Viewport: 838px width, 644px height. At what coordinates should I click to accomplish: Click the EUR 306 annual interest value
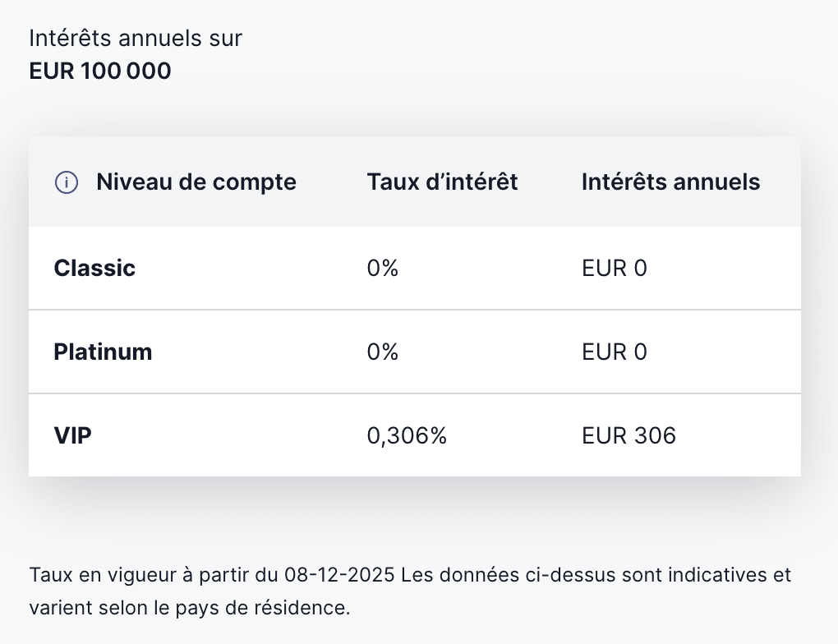click(628, 435)
